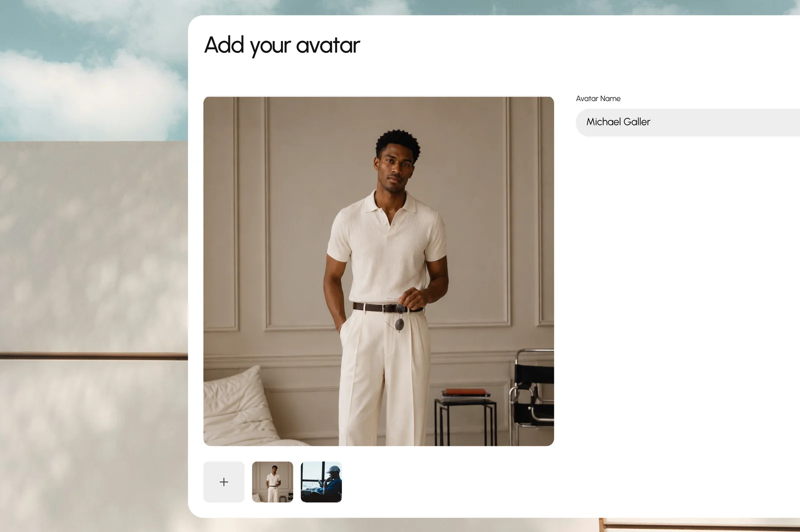Click the 'Add your avatar' heading
800x532 pixels.
tap(282, 45)
